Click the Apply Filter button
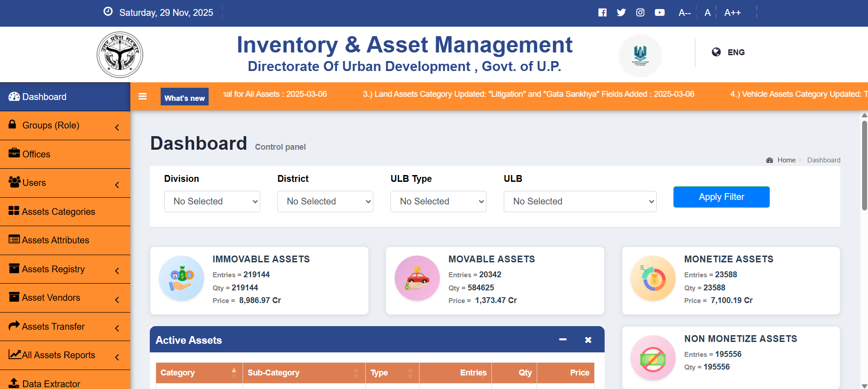868x389 pixels. 721,197
